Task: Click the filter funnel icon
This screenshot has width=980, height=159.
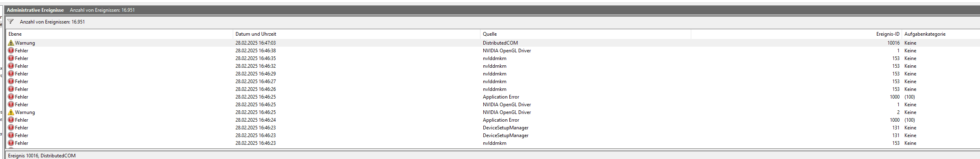Action: click(x=11, y=22)
